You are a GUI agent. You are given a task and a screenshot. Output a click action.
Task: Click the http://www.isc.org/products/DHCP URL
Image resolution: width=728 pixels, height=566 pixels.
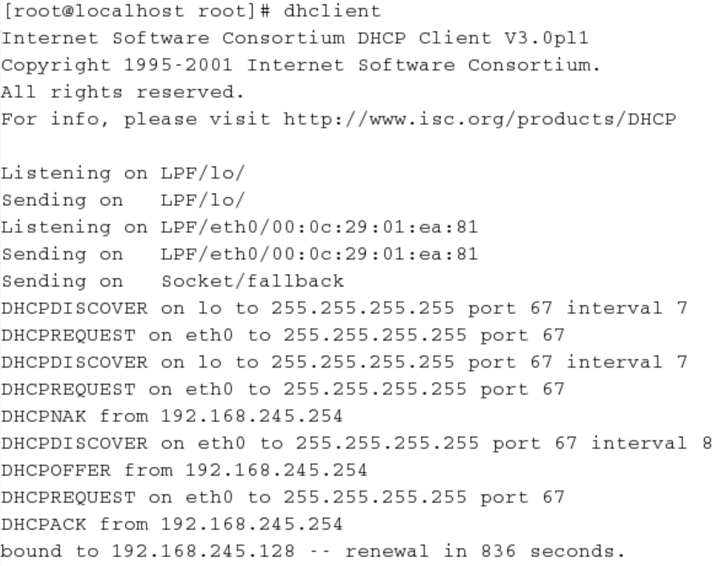click(x=480, y=120)
